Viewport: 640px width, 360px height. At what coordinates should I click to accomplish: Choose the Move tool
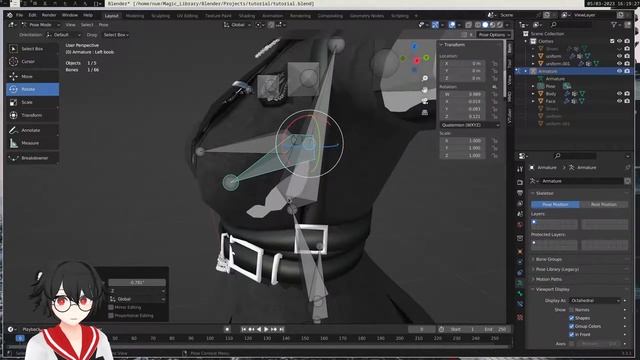click(x=33, y=76)
